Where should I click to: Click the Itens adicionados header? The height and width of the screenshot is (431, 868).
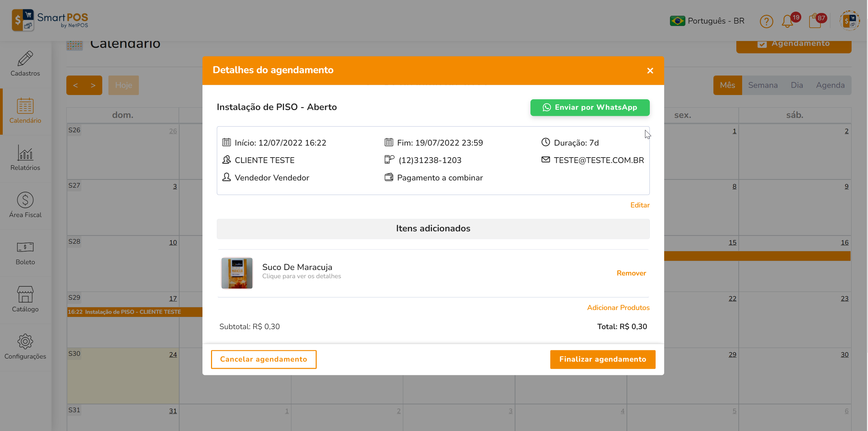click(x=433, y=229)
